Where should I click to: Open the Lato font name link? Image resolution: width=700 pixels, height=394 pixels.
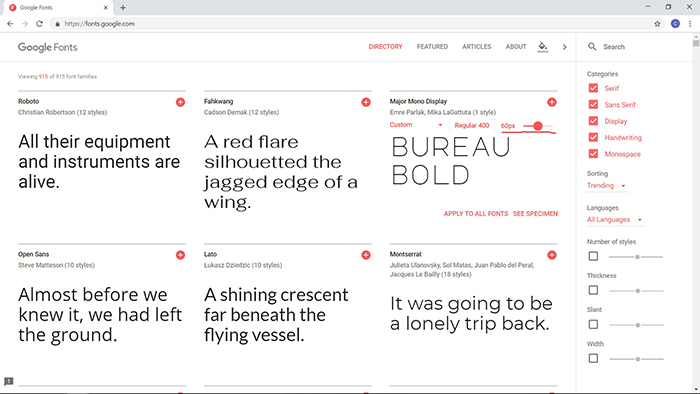[x=210, y=254]
